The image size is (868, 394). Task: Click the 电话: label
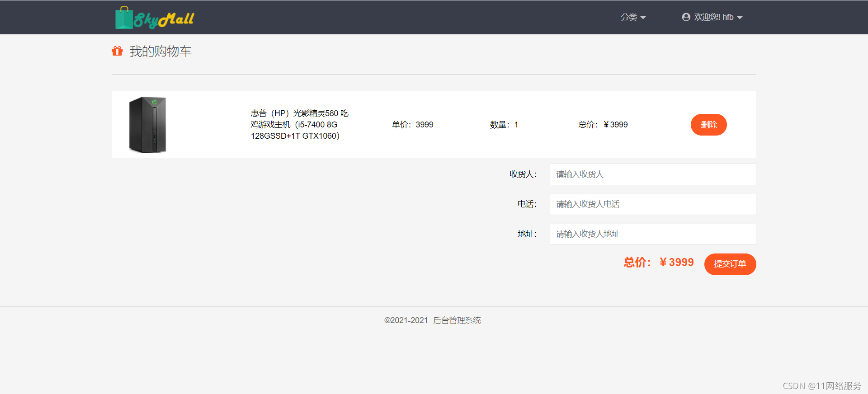[527, 204]
